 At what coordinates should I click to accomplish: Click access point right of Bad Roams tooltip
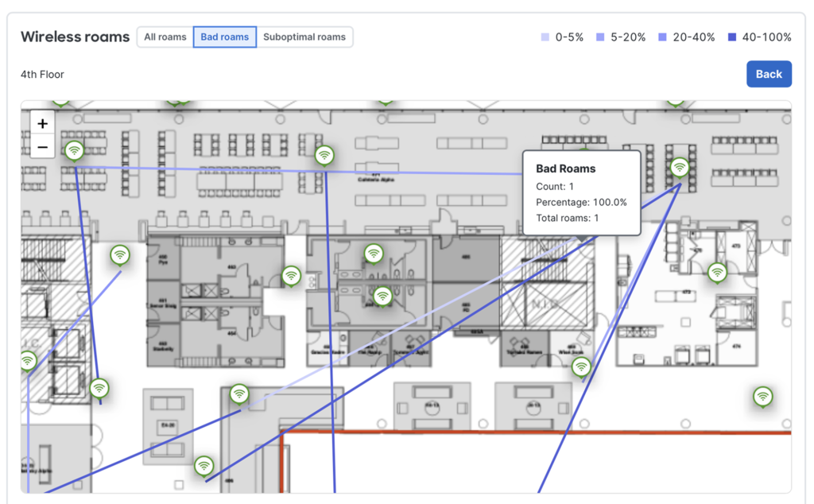[x=680, y=166]
